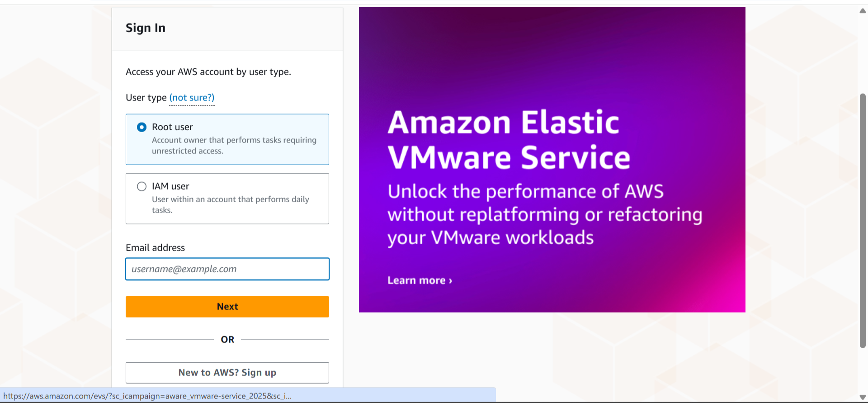Click the scrollbar up arrow
The width and height of the screenshot is (868, 403).
coord(863,11)
